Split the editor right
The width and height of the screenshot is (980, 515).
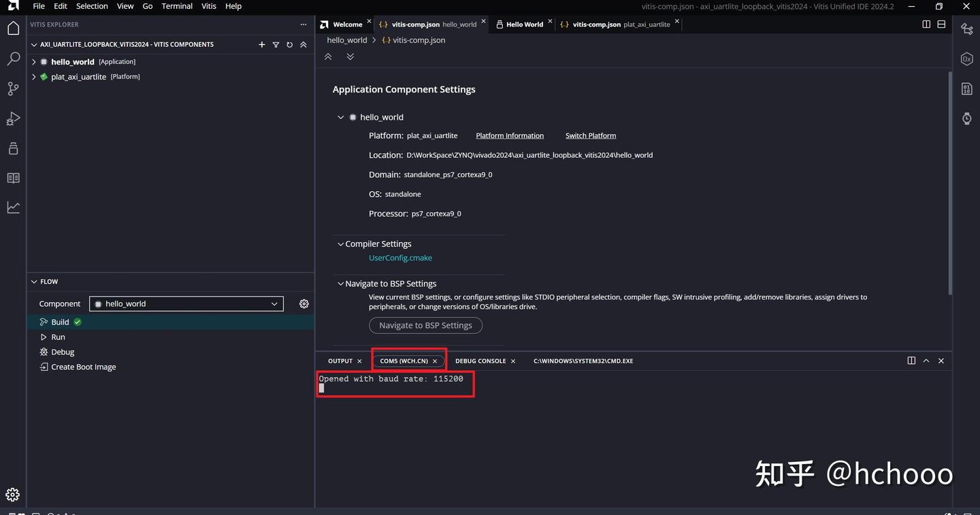[926, 24]
